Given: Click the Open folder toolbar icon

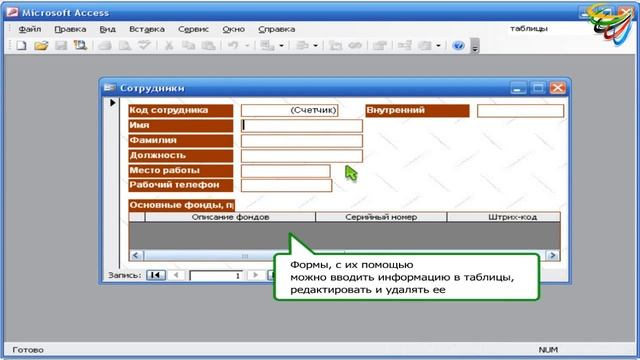Looking at the screenshot, I should (41, 45).
